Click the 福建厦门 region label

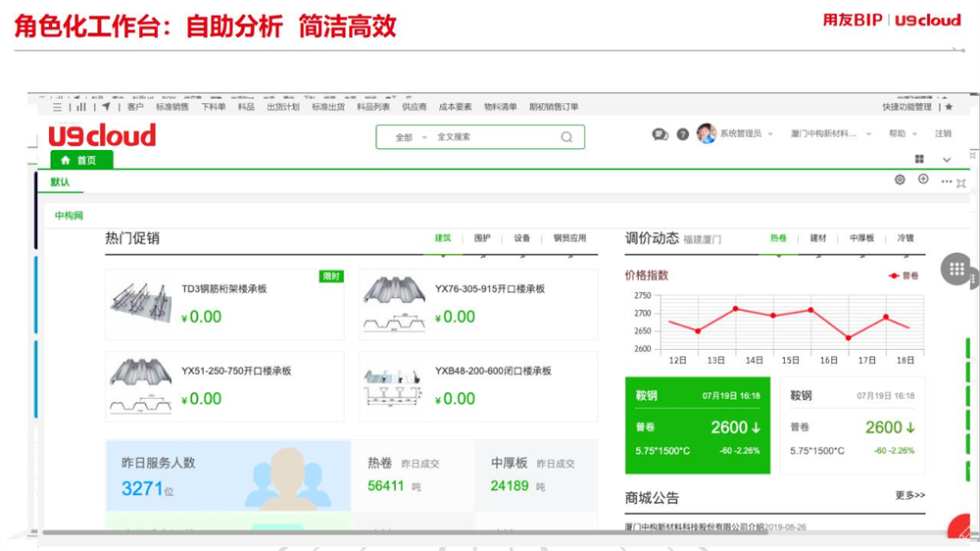(x=702, y=239)
